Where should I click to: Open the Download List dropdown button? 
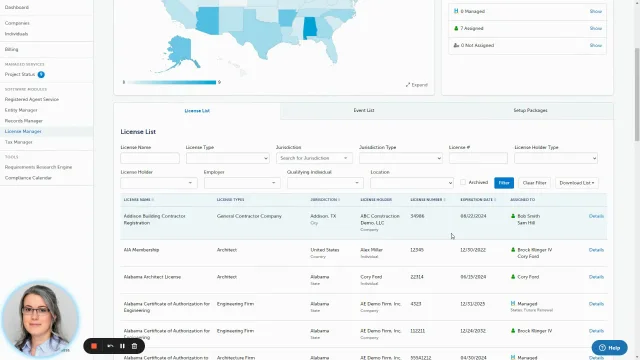[x=577, y=183]
